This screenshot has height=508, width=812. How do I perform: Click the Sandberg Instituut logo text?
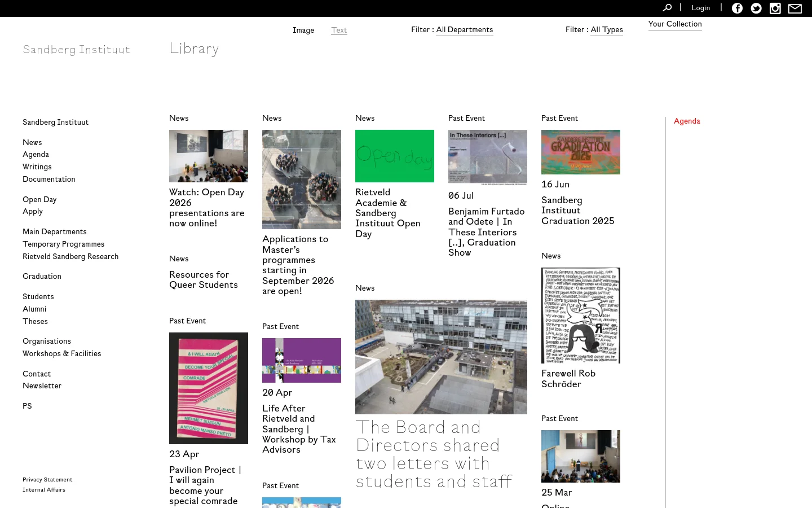[x=76, y=50]
